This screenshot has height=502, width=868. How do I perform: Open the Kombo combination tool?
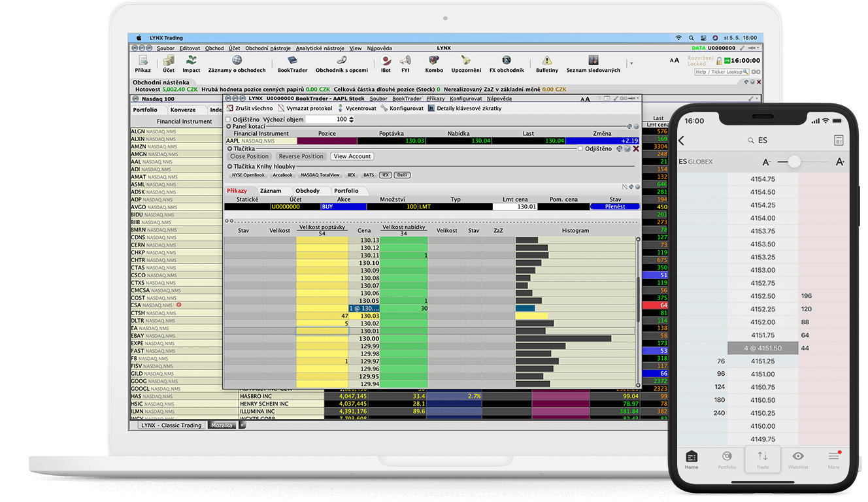pyautogui.click(x=434, y=63)
